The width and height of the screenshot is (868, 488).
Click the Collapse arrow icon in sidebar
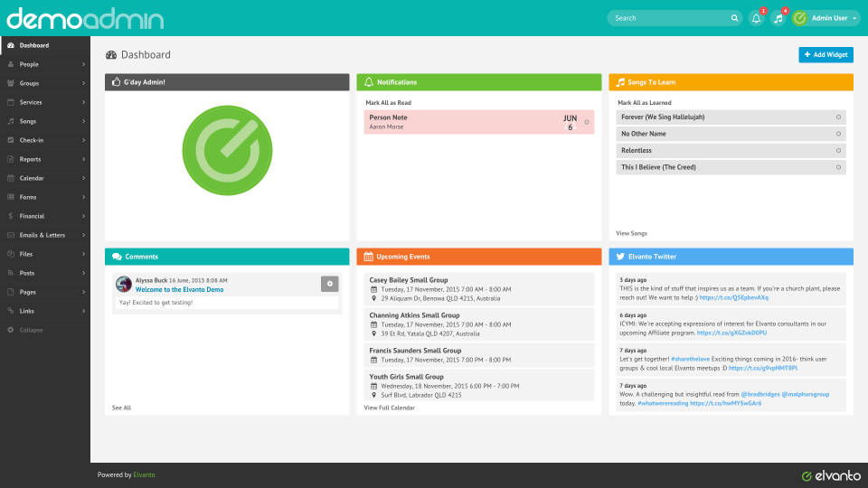(x=11, y=330)
